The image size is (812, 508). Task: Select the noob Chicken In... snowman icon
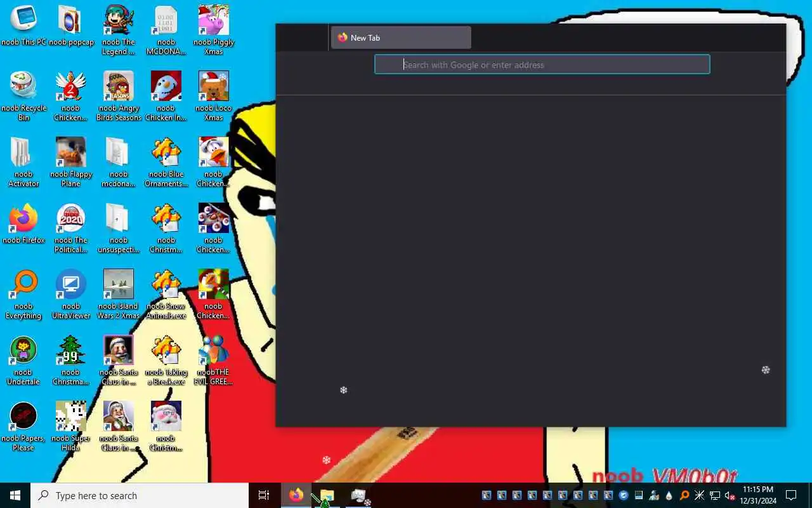tap(166, 97)
